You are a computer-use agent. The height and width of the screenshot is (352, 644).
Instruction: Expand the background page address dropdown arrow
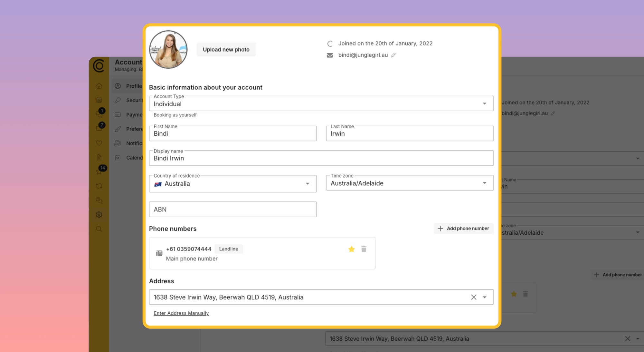pos(638,339)
